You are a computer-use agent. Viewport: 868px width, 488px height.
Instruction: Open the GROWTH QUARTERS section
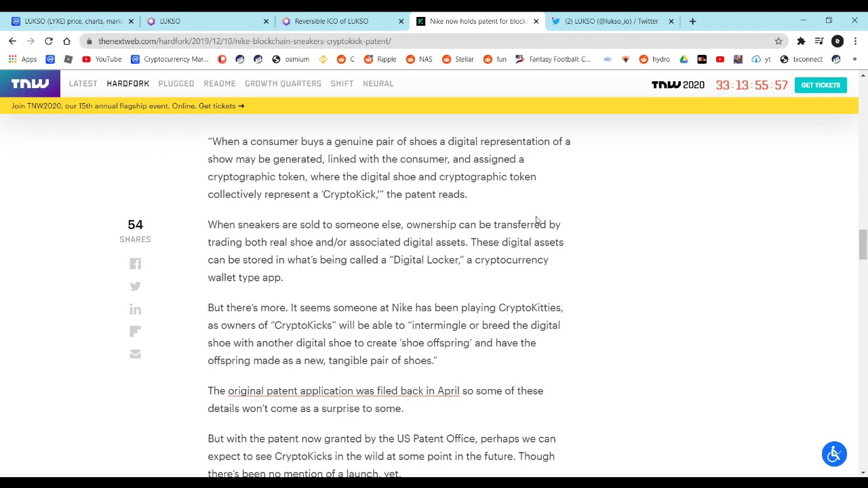click(x=283, y=83)
